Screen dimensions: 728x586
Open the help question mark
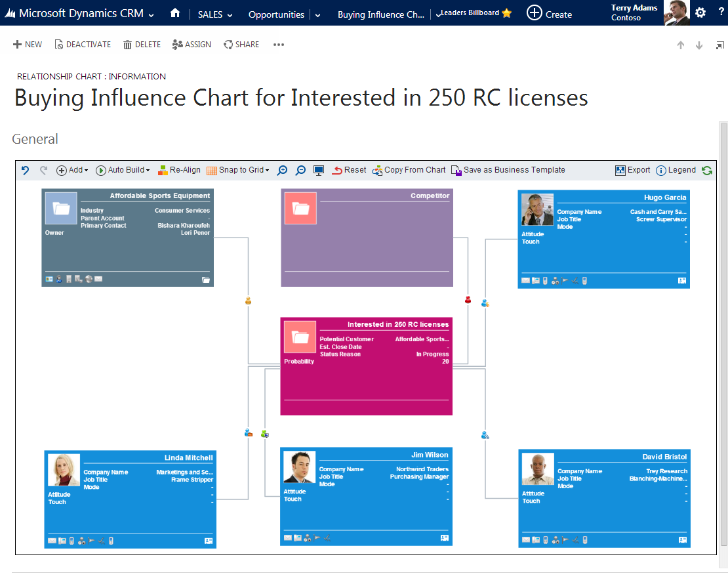[x=721, y=12]
